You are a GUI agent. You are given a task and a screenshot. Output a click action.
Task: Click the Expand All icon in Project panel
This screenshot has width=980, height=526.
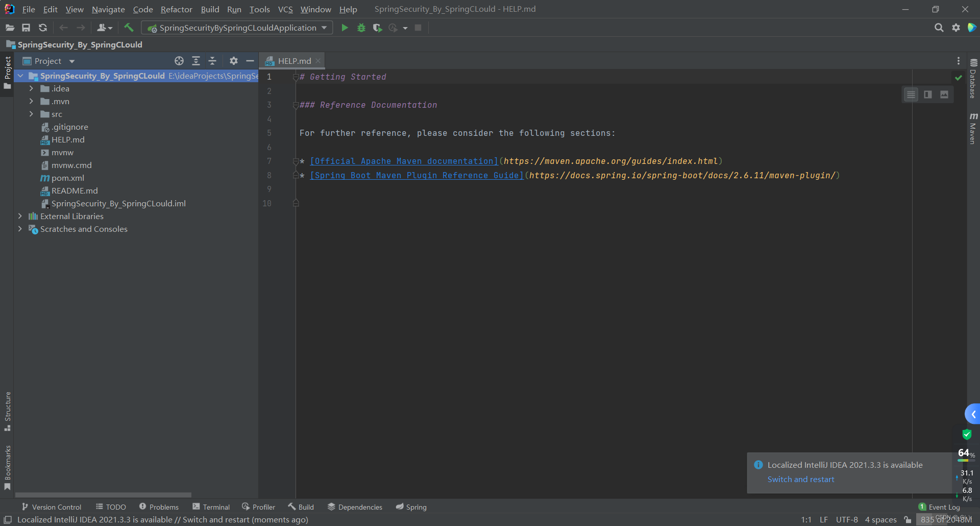196,61
